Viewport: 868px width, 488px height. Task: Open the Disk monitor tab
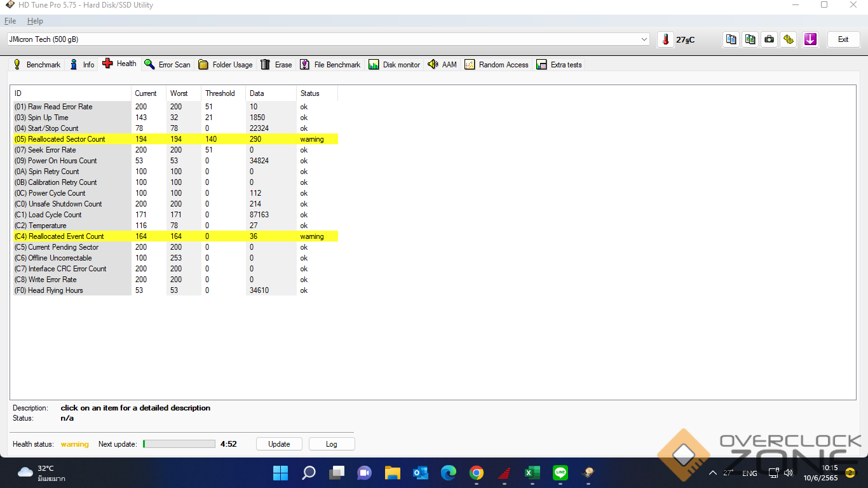tap(394, 65)
